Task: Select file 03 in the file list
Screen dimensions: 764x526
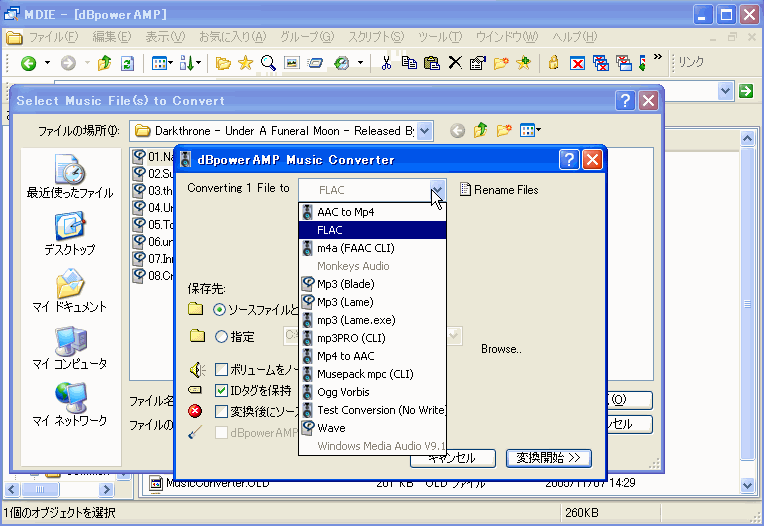Action: click(x=153, y=190)
